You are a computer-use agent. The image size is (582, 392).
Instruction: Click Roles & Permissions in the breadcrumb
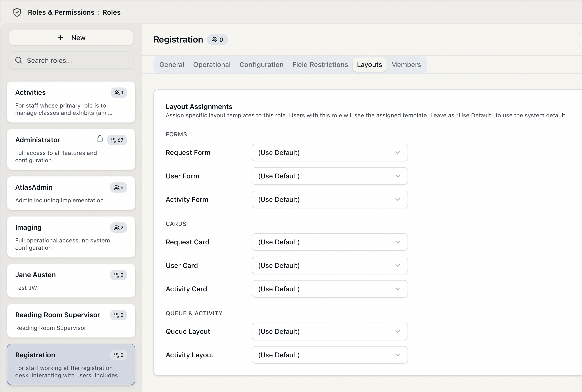[x=61, y=12]
